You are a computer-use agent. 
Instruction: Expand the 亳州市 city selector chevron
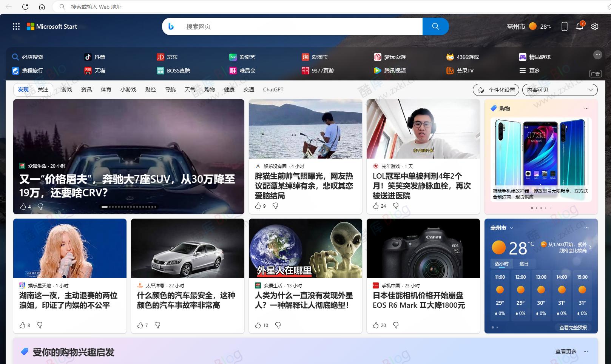(x=512, y=228)
